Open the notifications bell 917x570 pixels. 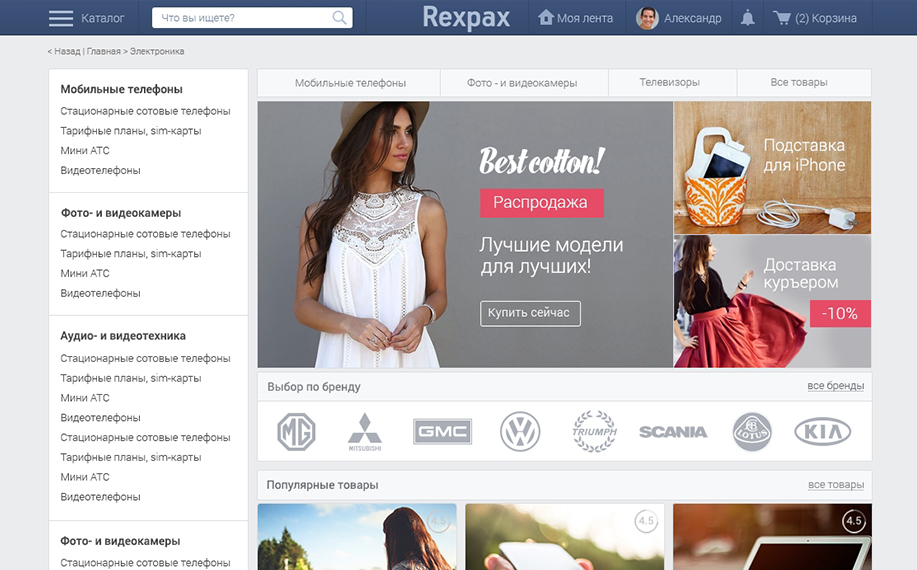tap(747, 18)
